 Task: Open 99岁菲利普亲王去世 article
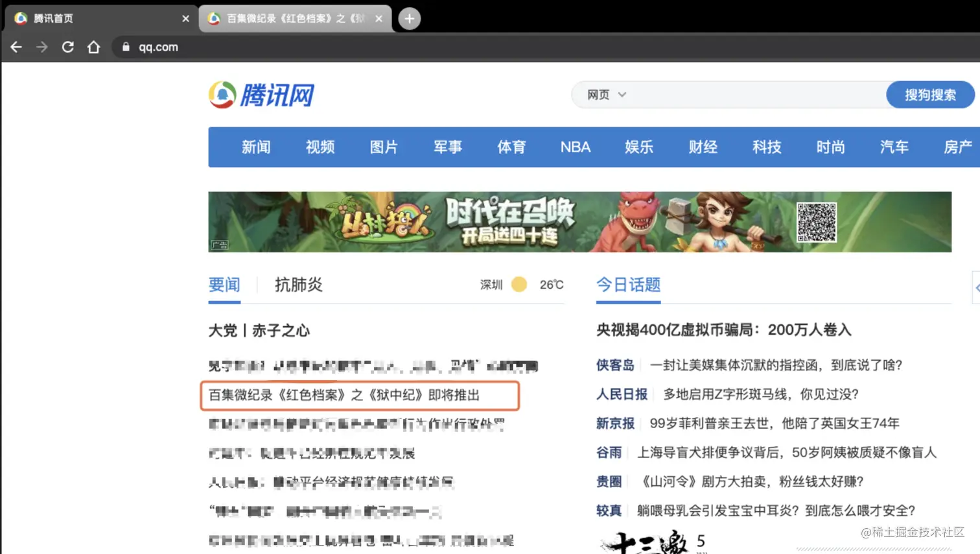(x=775, y=424)
